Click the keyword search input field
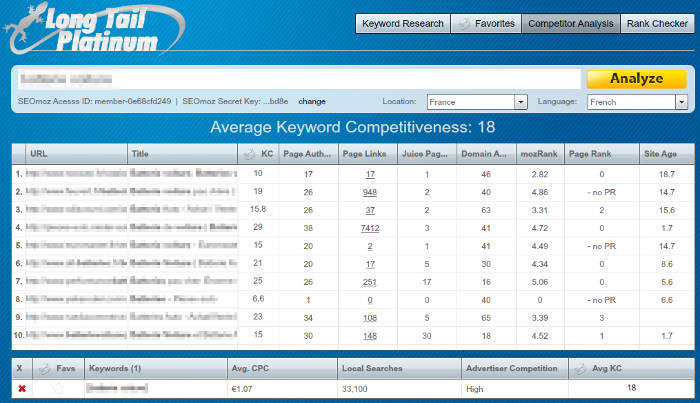 299,79
